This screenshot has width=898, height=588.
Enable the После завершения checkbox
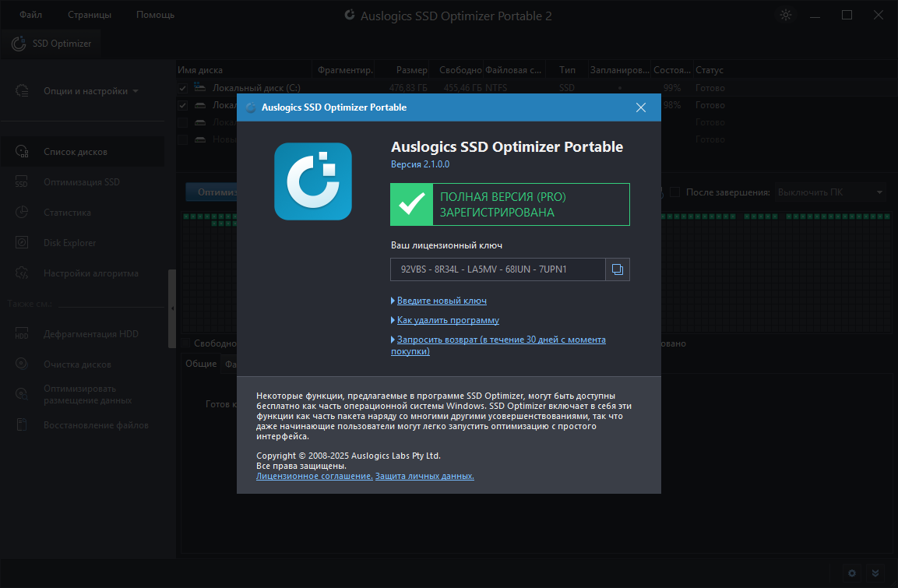tap(675, 192)
